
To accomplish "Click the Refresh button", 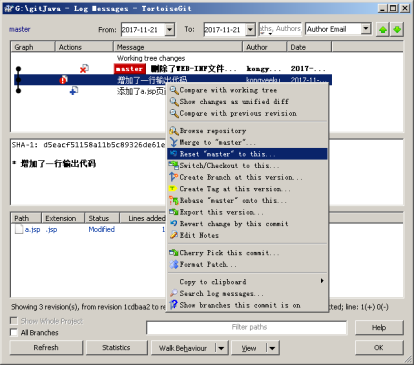I will (x=46, y=348).
